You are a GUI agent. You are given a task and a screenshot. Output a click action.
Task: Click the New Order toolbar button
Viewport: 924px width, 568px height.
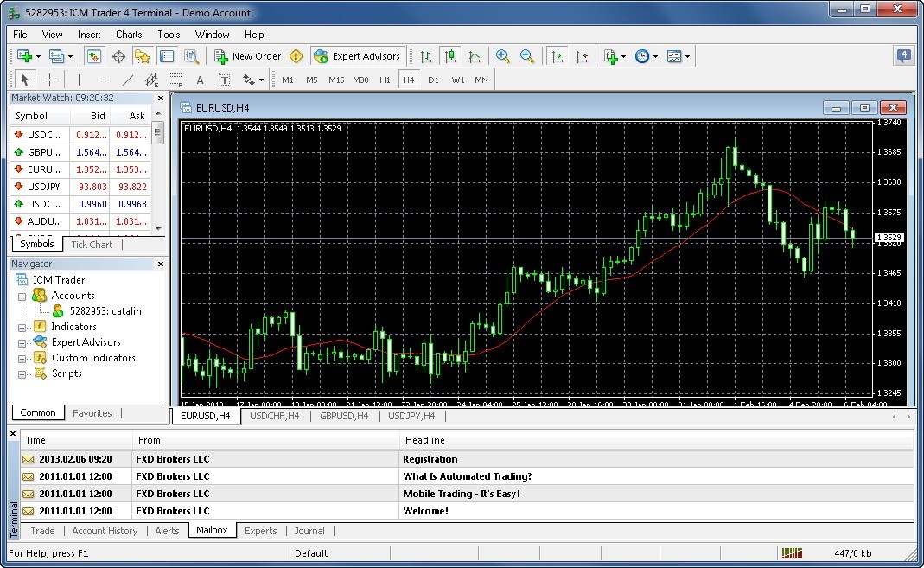tap(248, 56)
